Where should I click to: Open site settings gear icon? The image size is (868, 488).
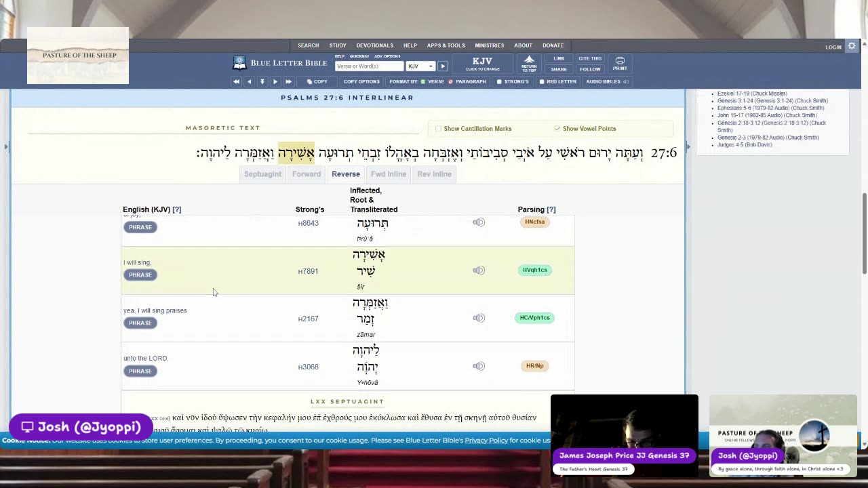(852, 46)
